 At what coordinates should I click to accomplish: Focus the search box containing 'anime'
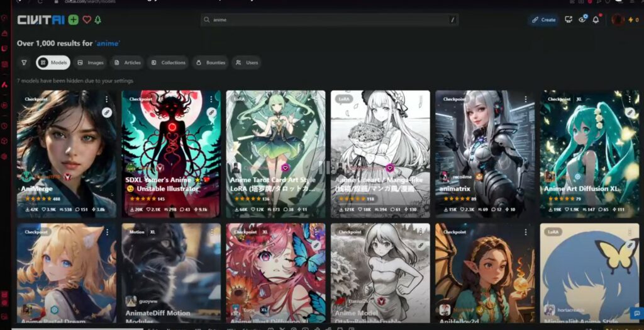tap(330, 20)
